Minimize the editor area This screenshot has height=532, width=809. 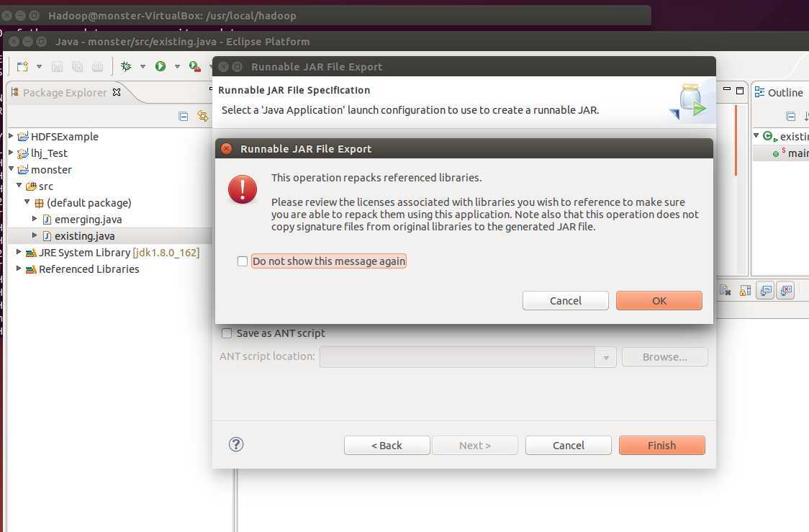click(x=727, y=90)
